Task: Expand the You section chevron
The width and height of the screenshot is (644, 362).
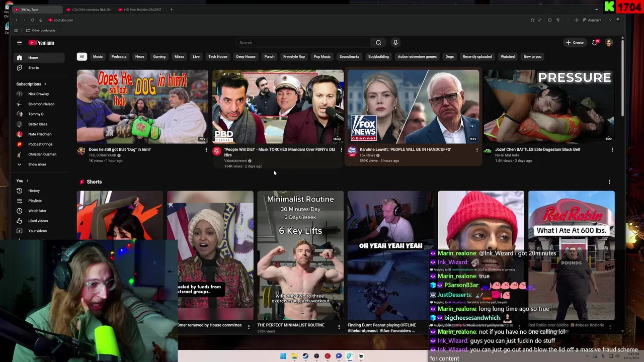Action: tap(27, 180)
